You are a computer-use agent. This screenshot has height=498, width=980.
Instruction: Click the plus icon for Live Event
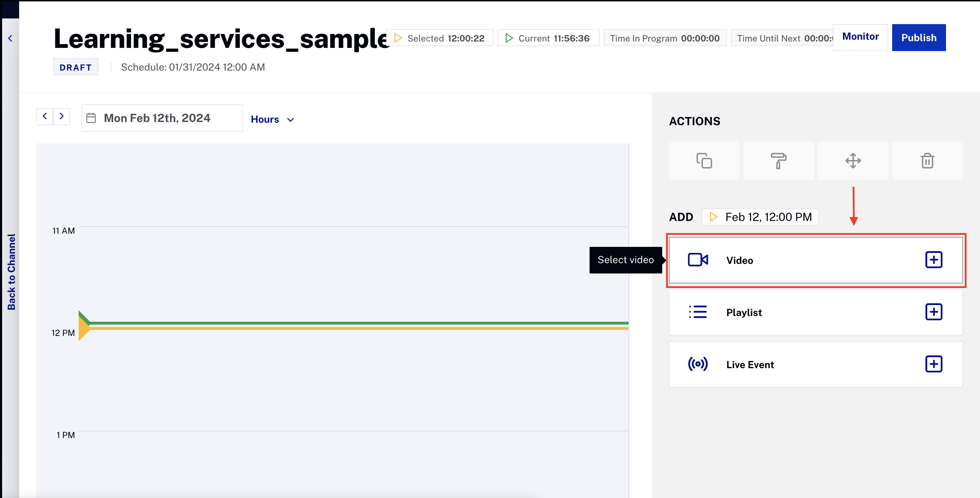pos(933,364)
